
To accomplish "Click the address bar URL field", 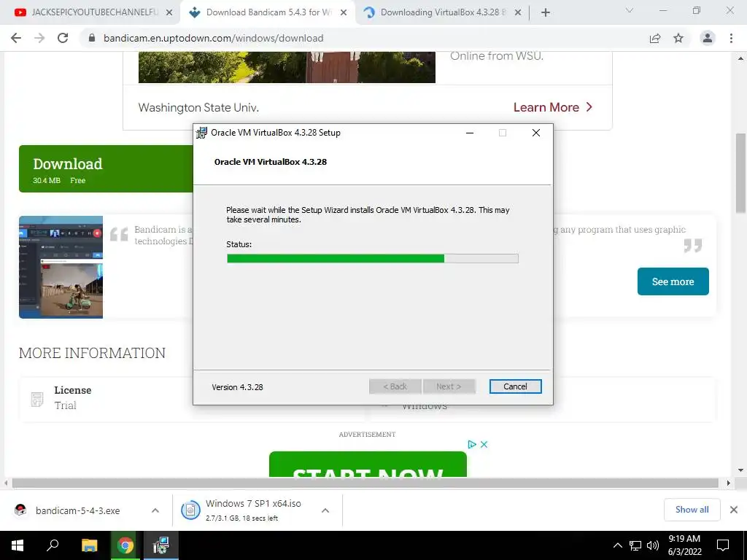I will (362, 38).
